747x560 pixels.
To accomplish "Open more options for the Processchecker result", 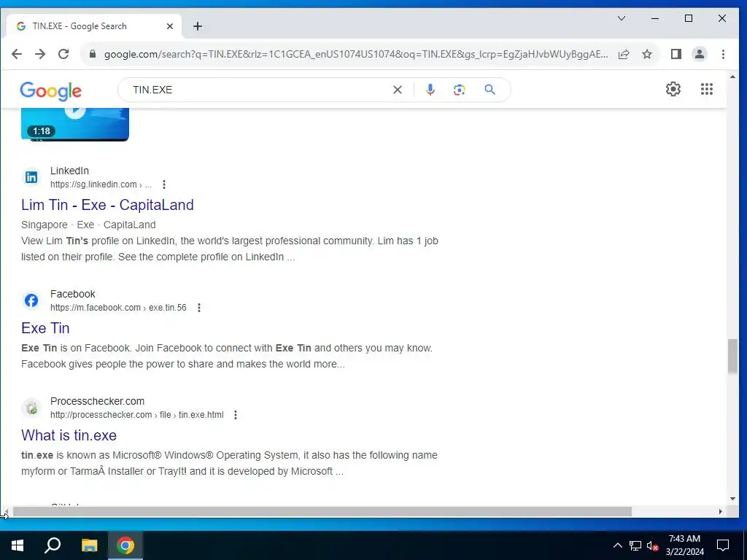I will 236,415.
